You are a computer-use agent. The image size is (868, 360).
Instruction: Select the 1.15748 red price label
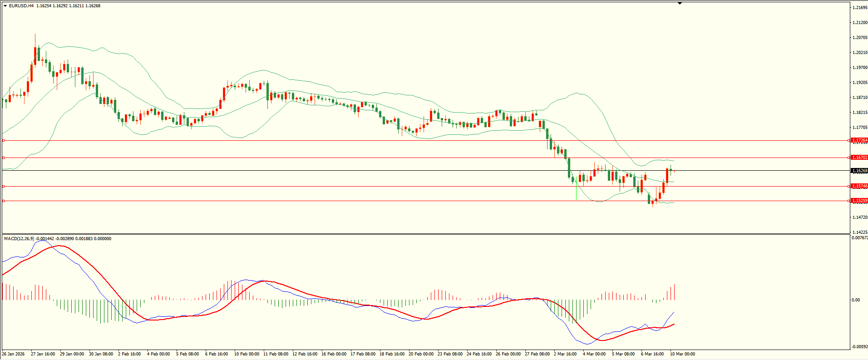coord(859,186)
